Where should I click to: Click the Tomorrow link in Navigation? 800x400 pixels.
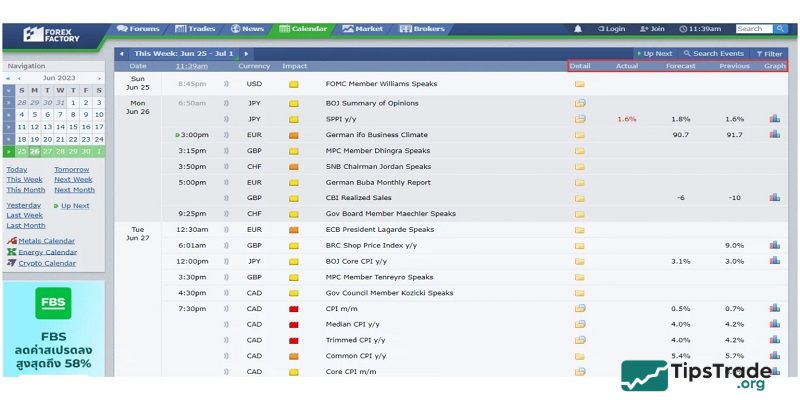pos(71,169)
